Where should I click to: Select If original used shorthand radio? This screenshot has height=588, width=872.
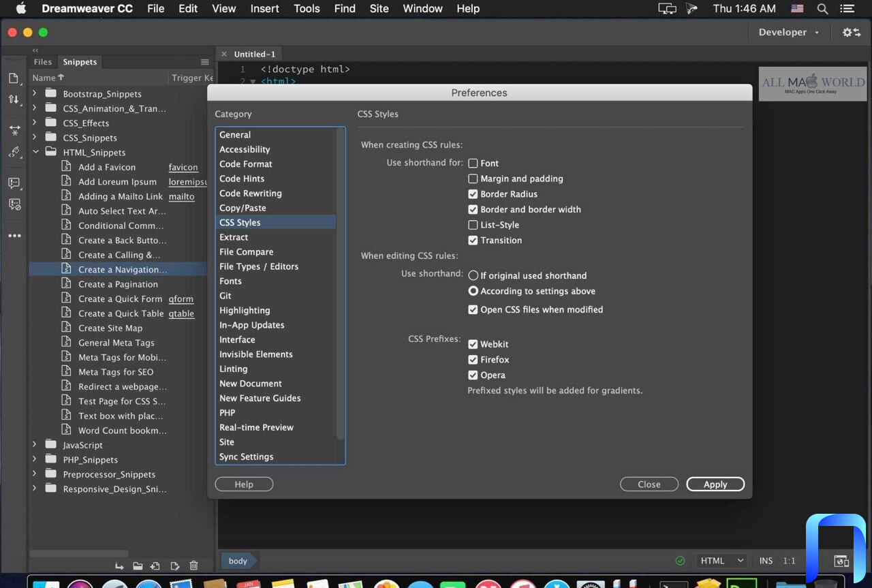coord(473,276)
